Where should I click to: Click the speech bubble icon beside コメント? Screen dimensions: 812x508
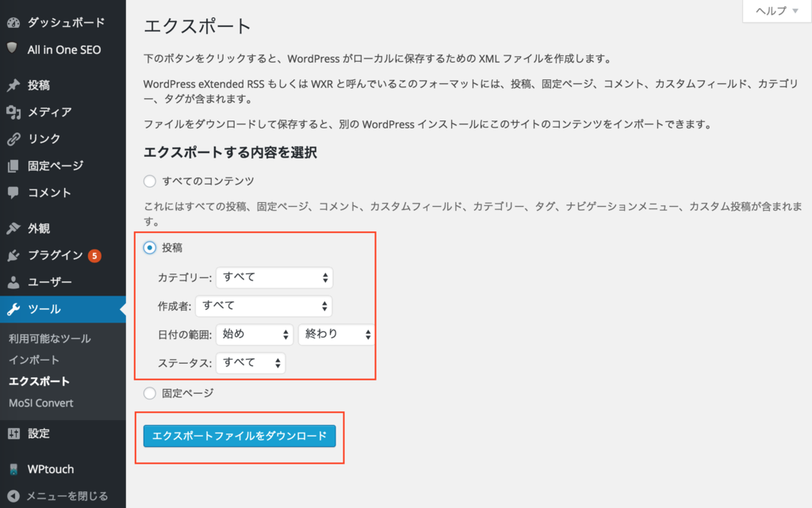(13, 193)
